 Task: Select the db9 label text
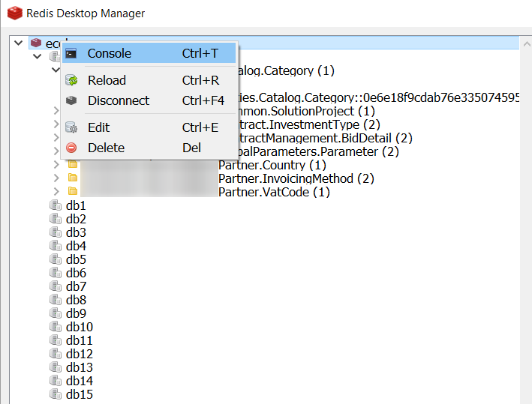(x=76, y=313)
